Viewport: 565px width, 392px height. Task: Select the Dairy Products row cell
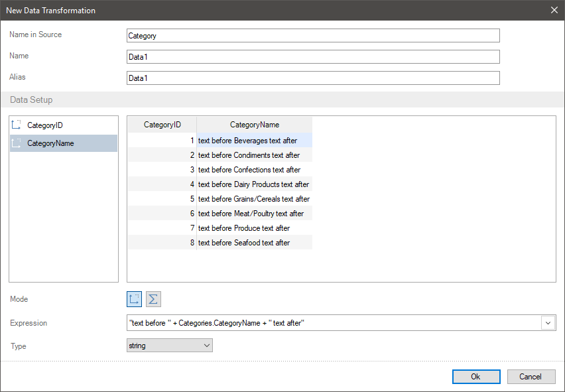pos(254,184)
